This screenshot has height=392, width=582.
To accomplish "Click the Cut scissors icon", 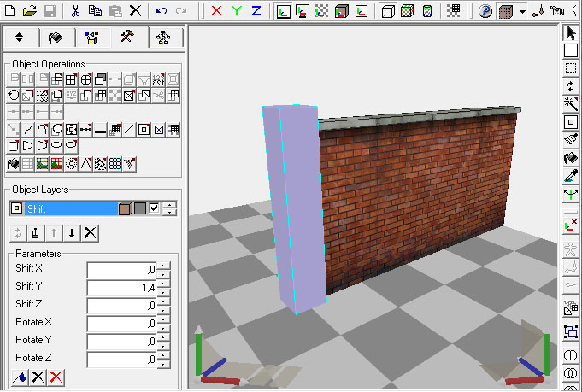I will tap(75, 11).
